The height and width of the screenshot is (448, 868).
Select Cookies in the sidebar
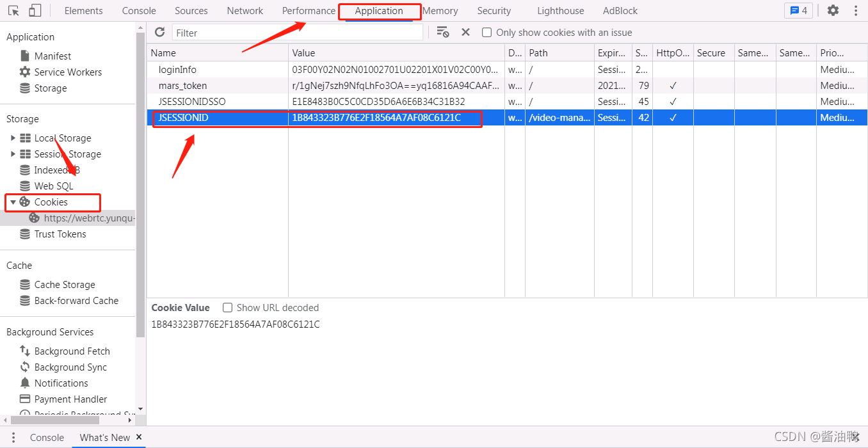(x=51, y=202)
